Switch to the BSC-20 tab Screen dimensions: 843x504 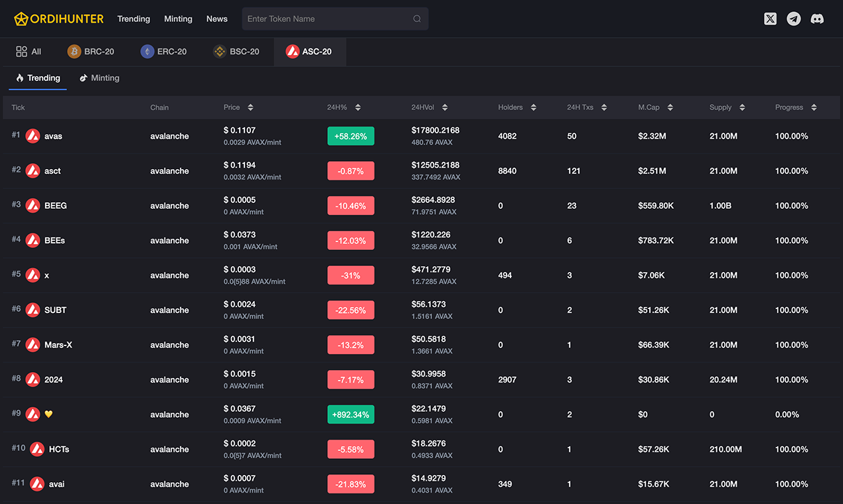click(x=236, y=52)
